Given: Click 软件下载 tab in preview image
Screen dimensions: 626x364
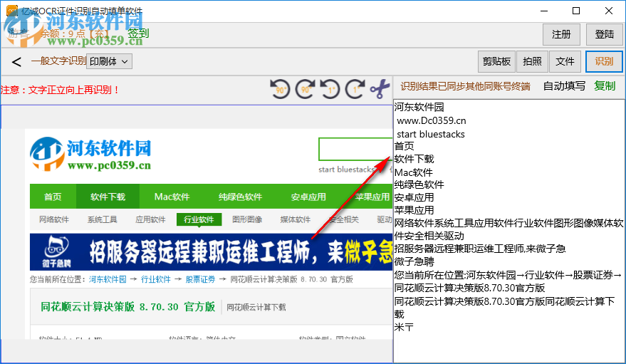Looking at the screenshot, I should (x=108, y=197).
